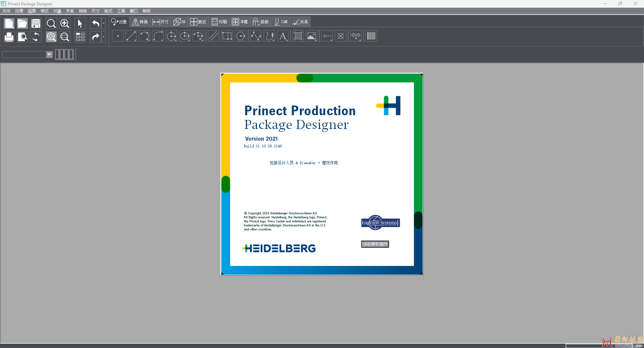Click the license details button on splash
This screenshot has height=348, width=644.
pyautogui.click(x=375, y=244)
